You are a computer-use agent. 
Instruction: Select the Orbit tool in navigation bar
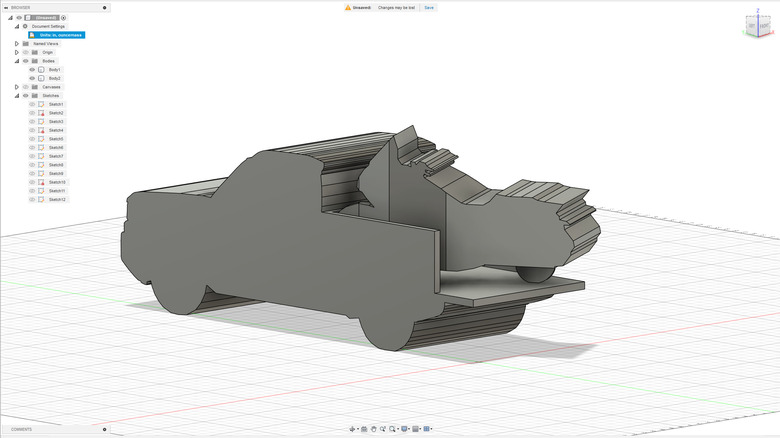pyautogui.click(x=352, y=429)
